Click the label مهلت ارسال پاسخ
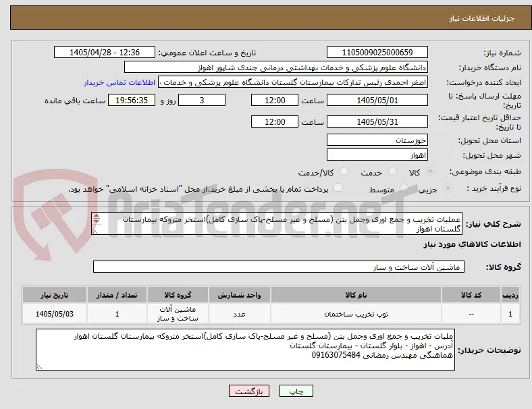 tap(484, 101)
